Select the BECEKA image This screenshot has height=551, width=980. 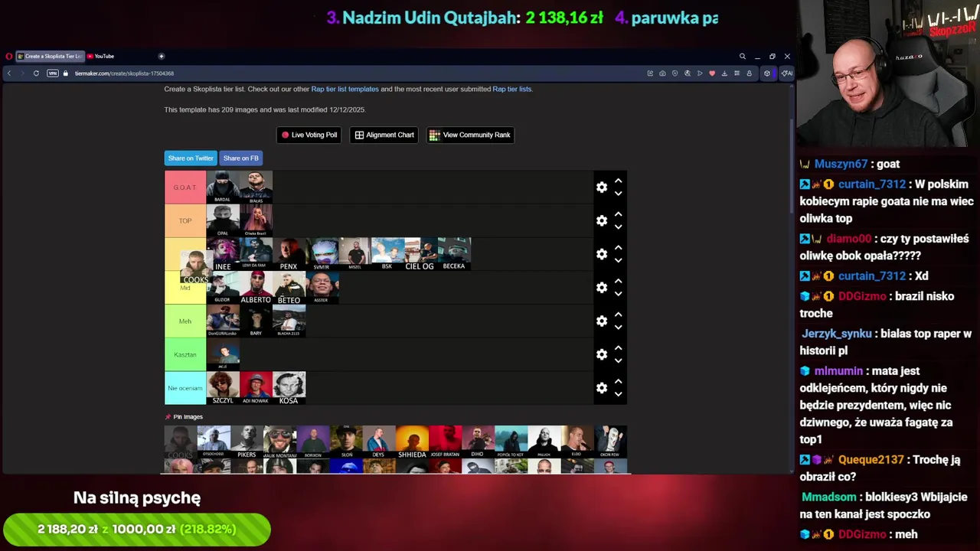[453, 254]
